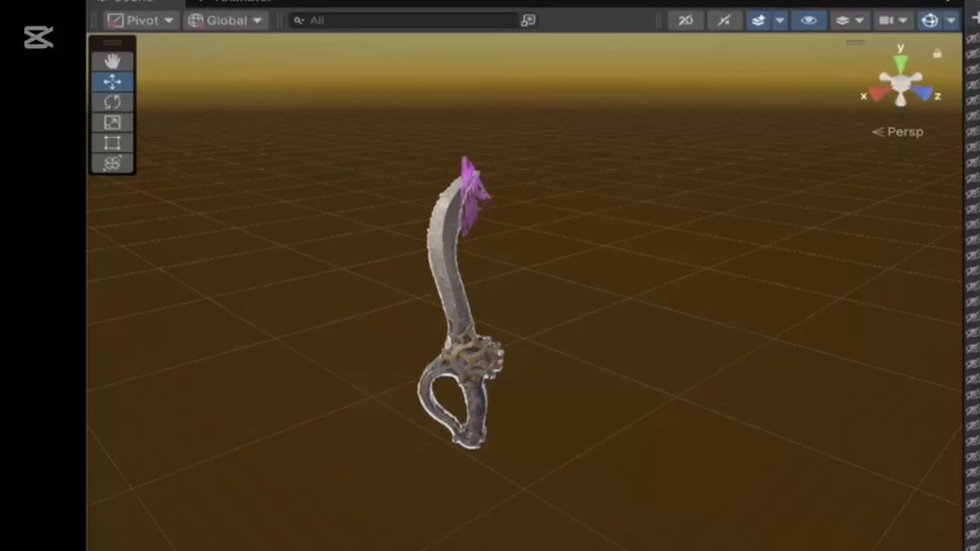The image size is (980, 551).
Task: Click the scene search field labeled All
Action: click(x=404, y=20)
